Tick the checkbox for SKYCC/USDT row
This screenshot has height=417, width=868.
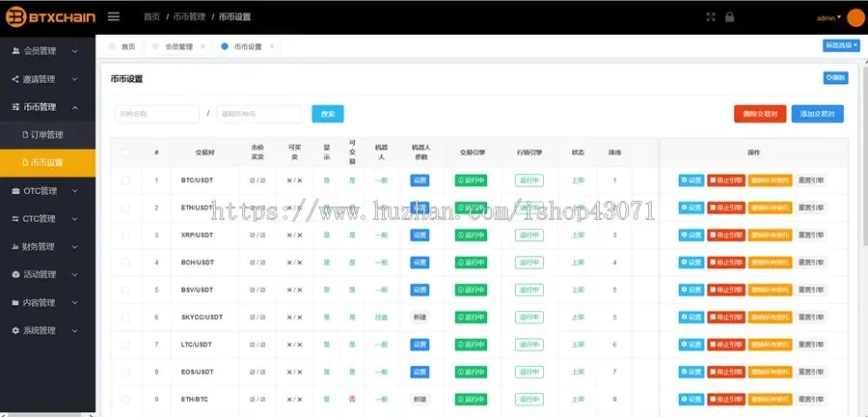point(125,318)
